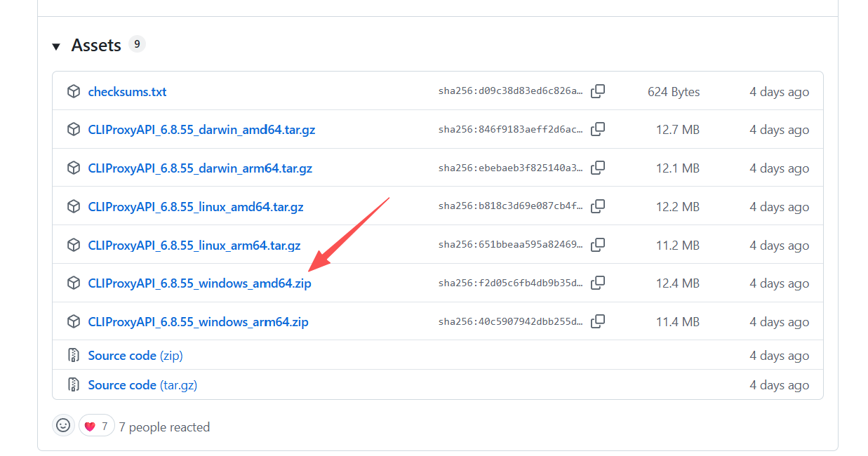Select hash text sha256:f2d05c6fb4db9b35d…
Viewport: 868px width, 456px height.
click(x=511, y=283)
